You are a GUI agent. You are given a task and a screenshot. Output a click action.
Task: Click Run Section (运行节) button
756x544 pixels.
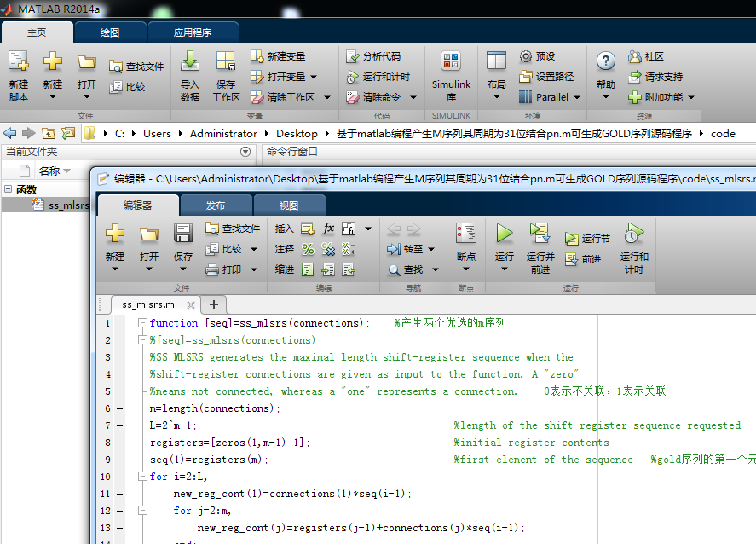(587, 239)
